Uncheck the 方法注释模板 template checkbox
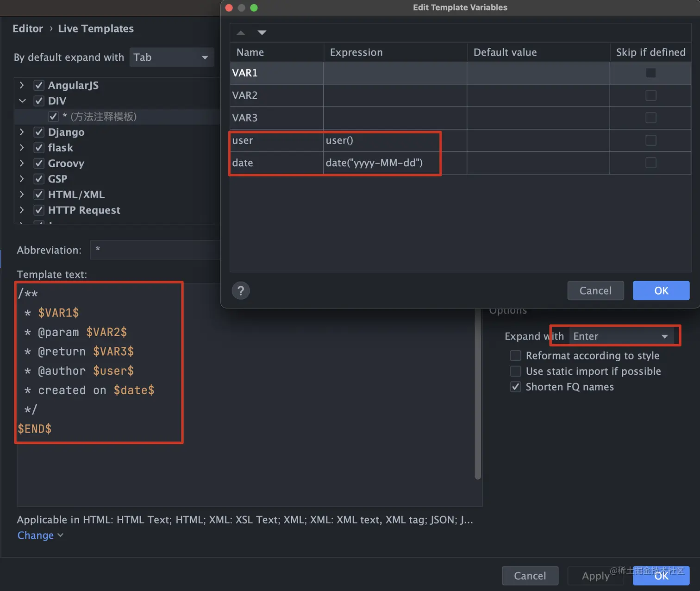Screen dimensions: 700x591 (x=53, y=117)
